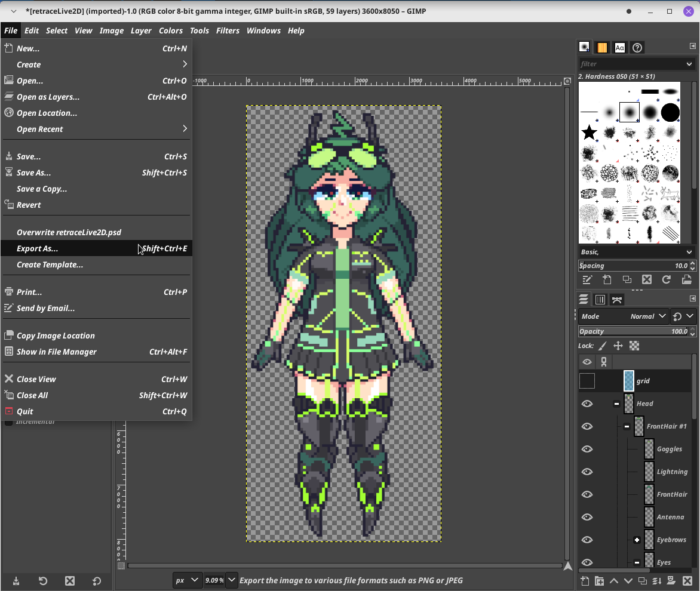Expand the Eyebrows layer group
This screenshot has width=700, height=591.
click(637, 540)
